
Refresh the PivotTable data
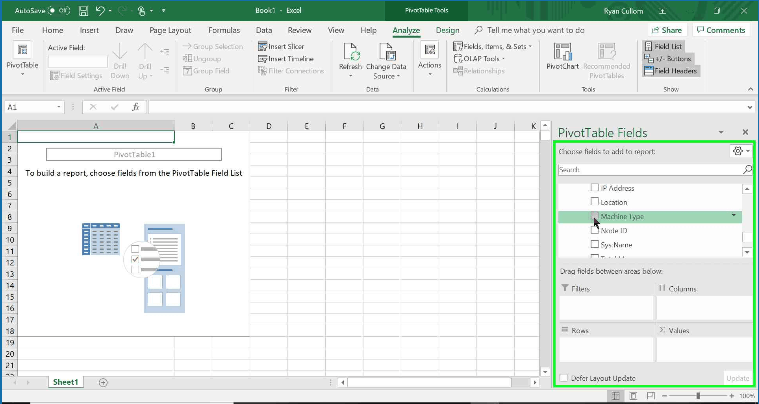coord(350,60)
